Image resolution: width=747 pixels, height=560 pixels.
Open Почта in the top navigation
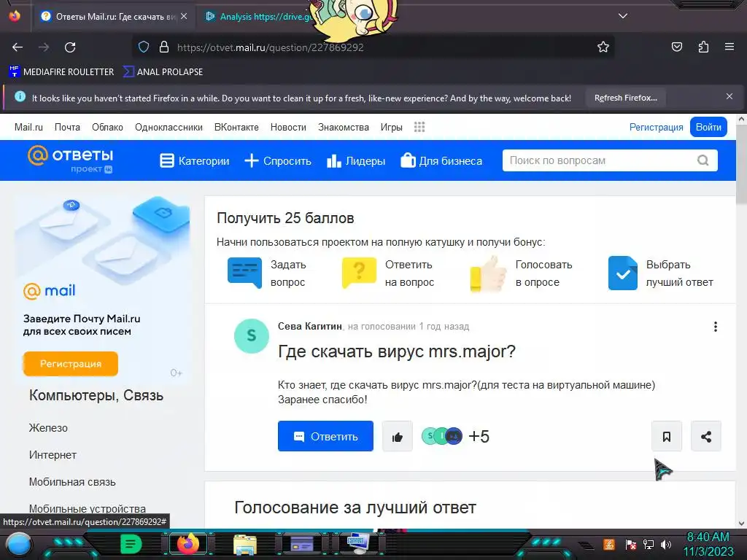pyautogui.click(x=67, y=127)
